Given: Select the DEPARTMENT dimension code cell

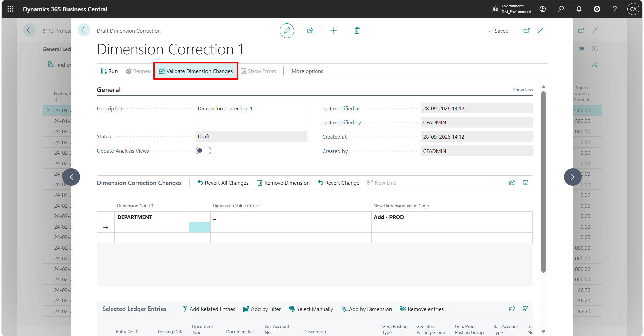Looking at the screenshot, I should (151, 217).
